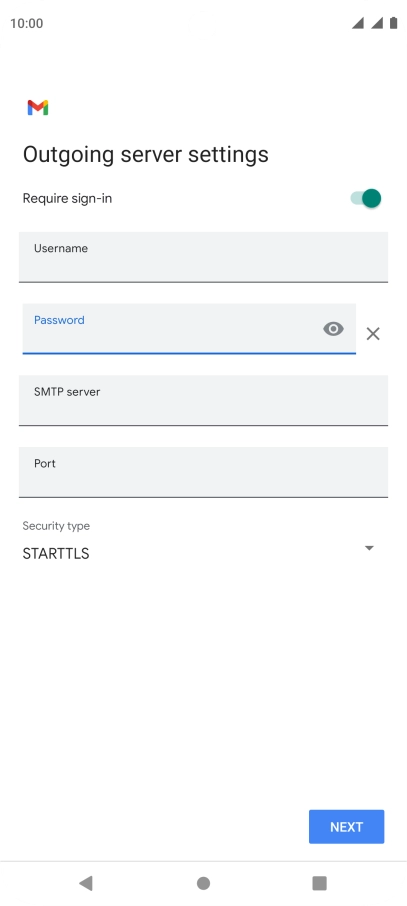Tap the battery icon in status bar
The height and width of the screenshot is (906, 407).
coord(394,23)
